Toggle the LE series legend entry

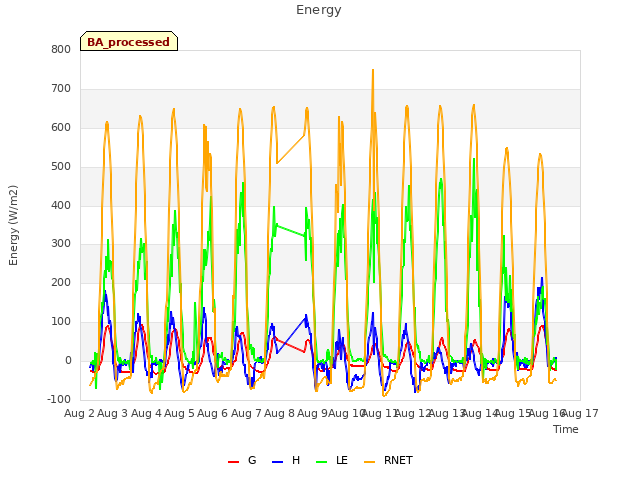[x=332, y=460]
